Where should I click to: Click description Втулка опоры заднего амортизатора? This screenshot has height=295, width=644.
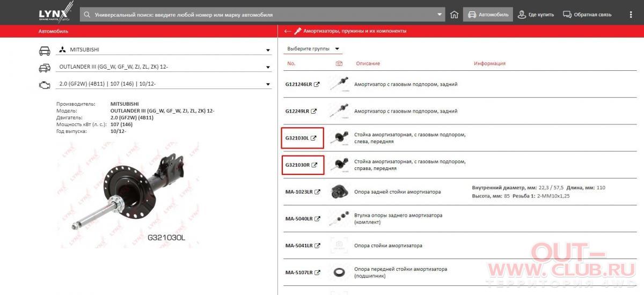click(398, 218)
